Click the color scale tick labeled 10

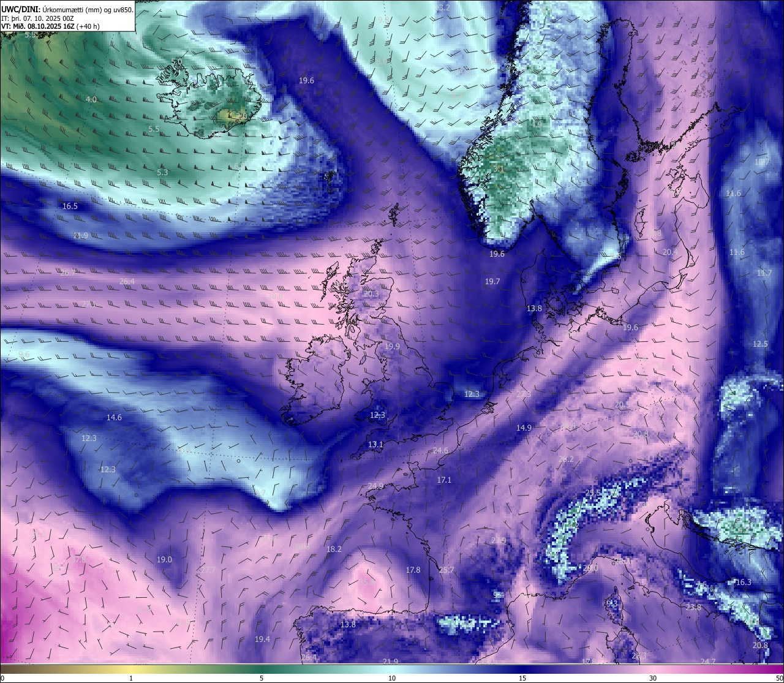[x=392, y=678]
